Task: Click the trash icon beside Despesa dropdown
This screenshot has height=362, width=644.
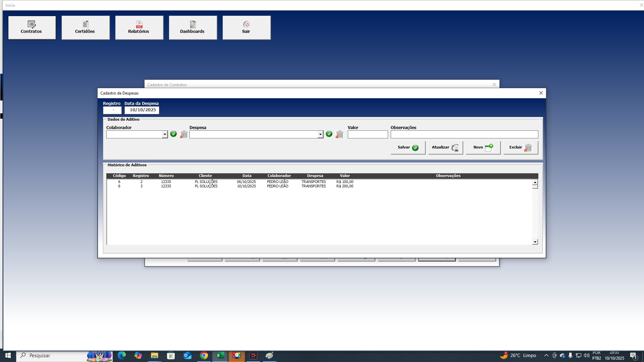Action: (x=339, y=134)
